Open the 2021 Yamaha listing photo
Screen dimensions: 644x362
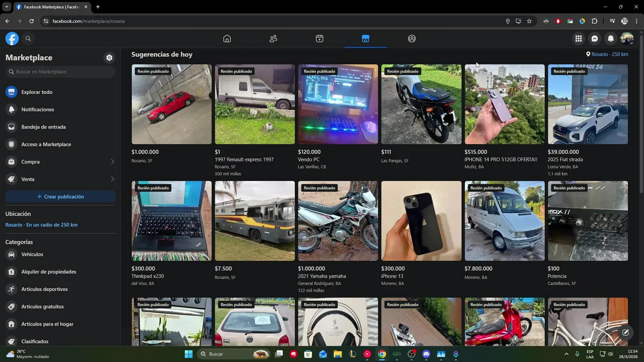(x=338, y=221)
